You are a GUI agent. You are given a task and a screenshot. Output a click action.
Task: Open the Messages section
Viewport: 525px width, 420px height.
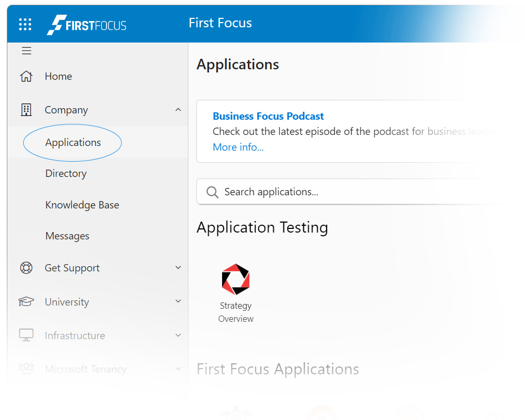pyautogui.click(x=67, y=236)
